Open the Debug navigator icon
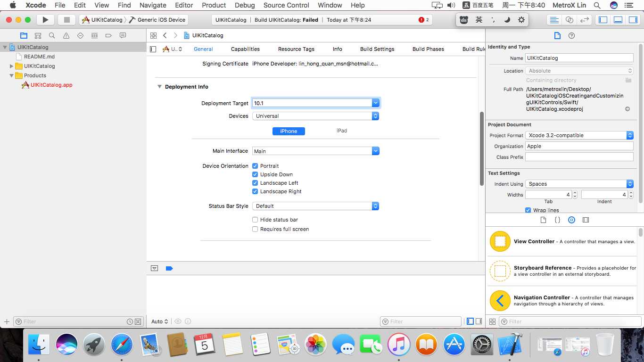The width and height of the screenshot is (644, 362). click(94, 35)
